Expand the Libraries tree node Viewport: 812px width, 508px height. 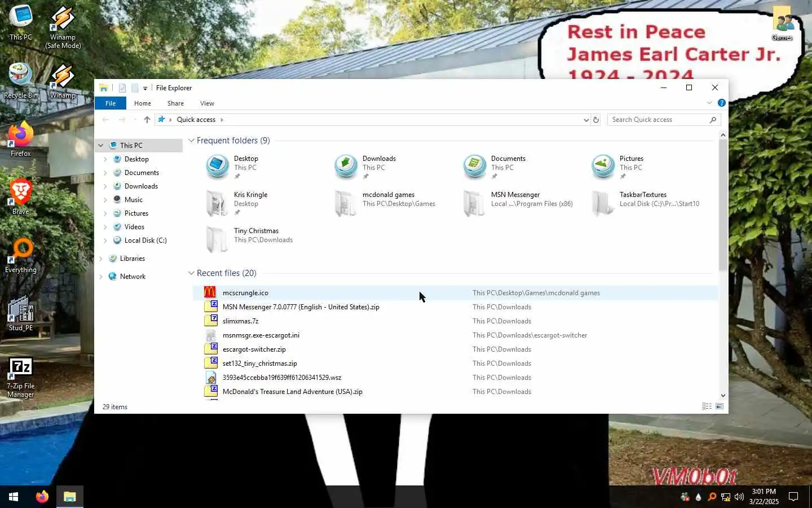pyautogui.click(x=101, y=259)
